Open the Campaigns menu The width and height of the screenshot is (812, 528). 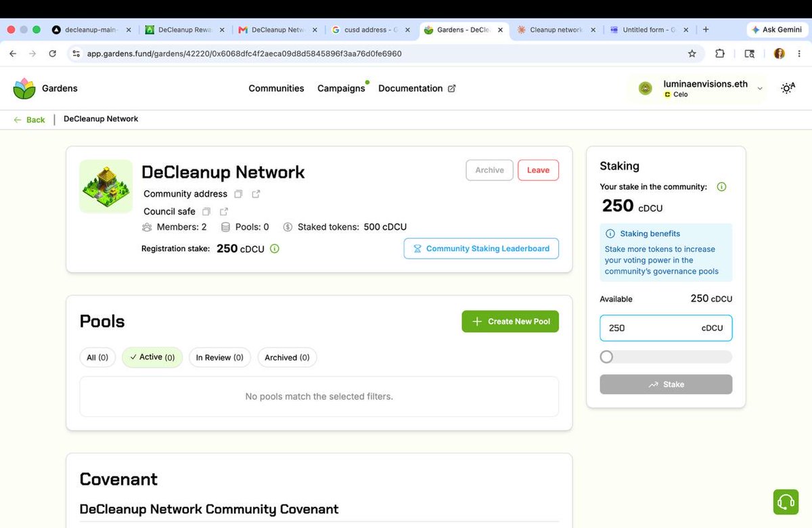click(341, 89)
